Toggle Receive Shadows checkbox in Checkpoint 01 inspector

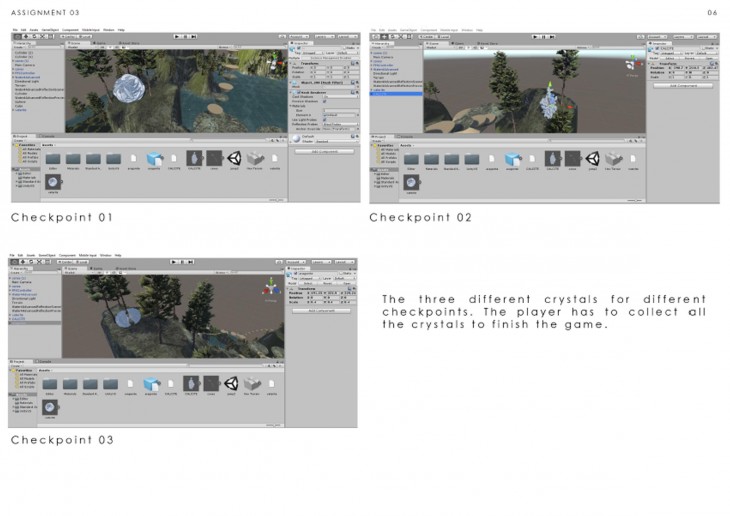point(324,101)
